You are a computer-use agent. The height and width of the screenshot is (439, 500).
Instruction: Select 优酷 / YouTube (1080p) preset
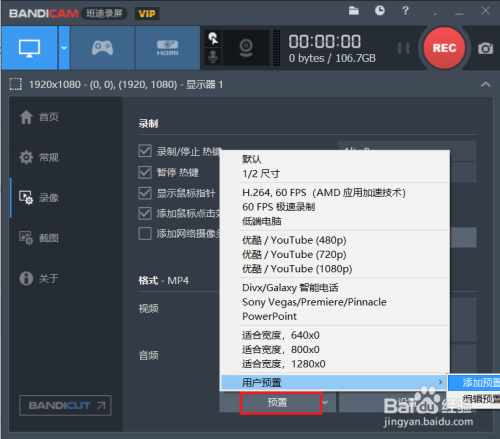point(335,269)
